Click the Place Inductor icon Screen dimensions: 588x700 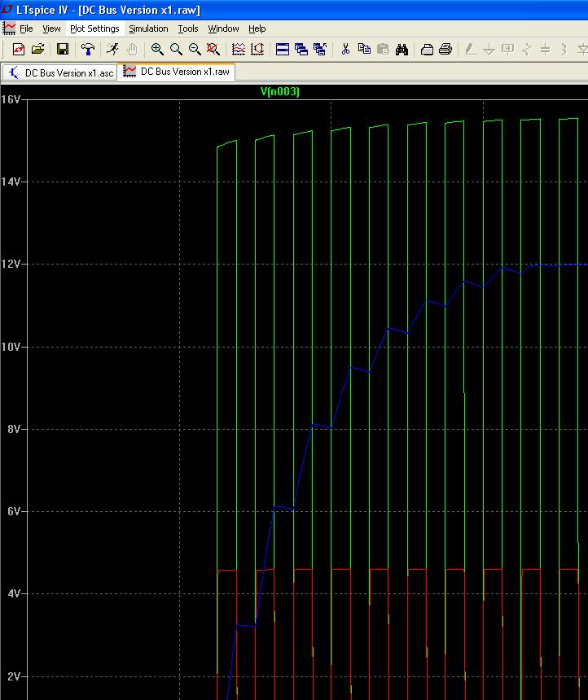tap(564, 49)
